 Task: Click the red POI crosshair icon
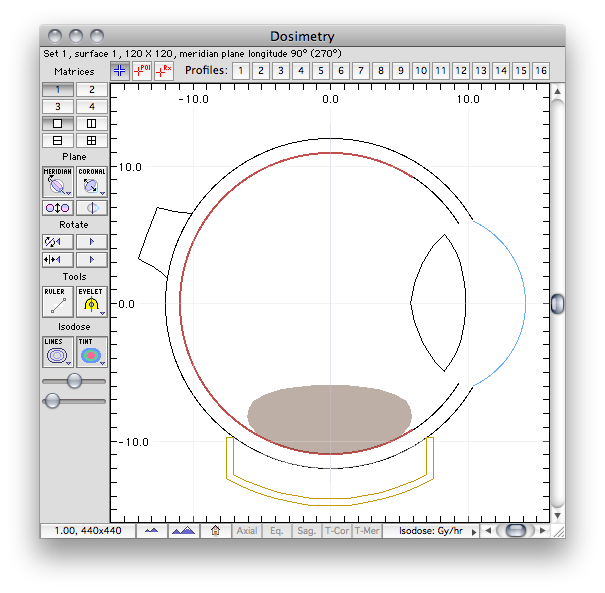point(142,71)
